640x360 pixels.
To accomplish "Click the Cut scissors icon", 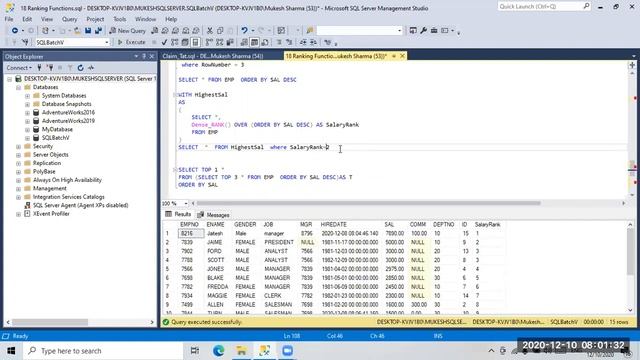I will (210, 31).
